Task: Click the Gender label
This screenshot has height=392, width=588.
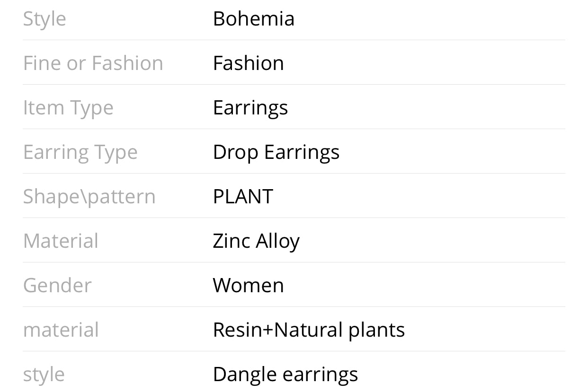Action: (57, 286)
